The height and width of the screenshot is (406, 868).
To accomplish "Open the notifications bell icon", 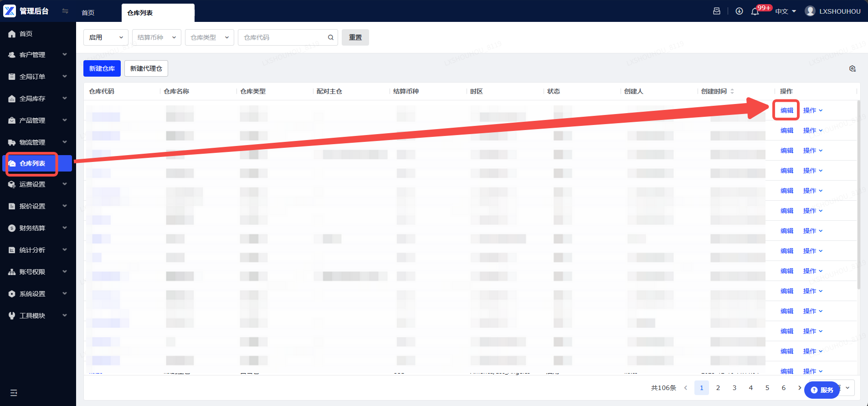I will [x=755, y=12].
